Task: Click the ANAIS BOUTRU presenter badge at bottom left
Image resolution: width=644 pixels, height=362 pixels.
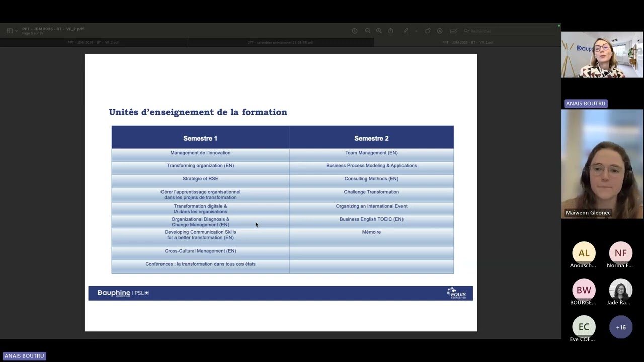Action: (24, 356)
